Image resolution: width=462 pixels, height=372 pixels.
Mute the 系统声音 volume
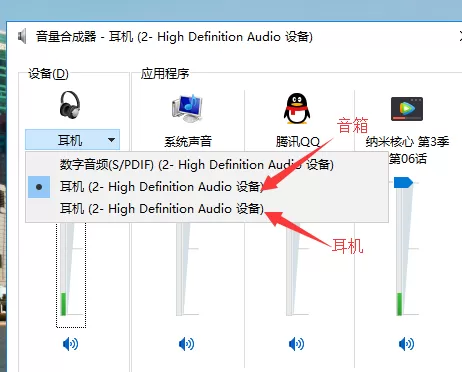tap(187, 344)
